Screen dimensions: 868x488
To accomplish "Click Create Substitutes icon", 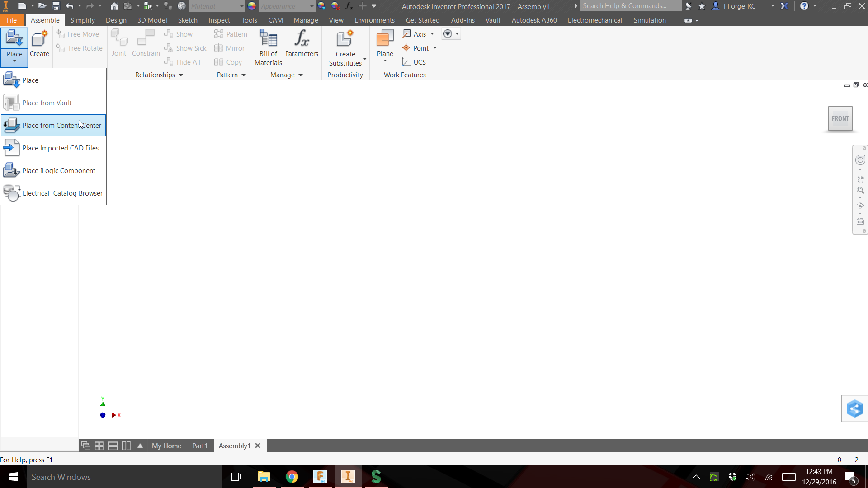I will click(x=345, y=47).
